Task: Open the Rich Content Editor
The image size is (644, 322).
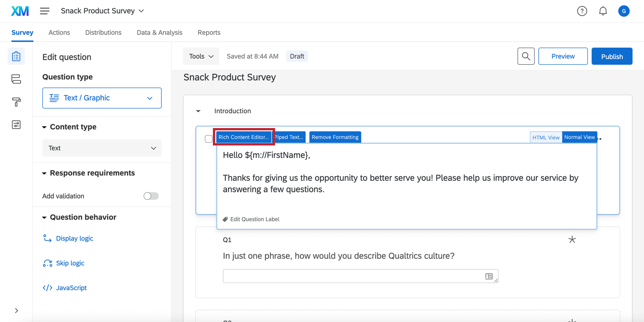Action: pos(244,137)
